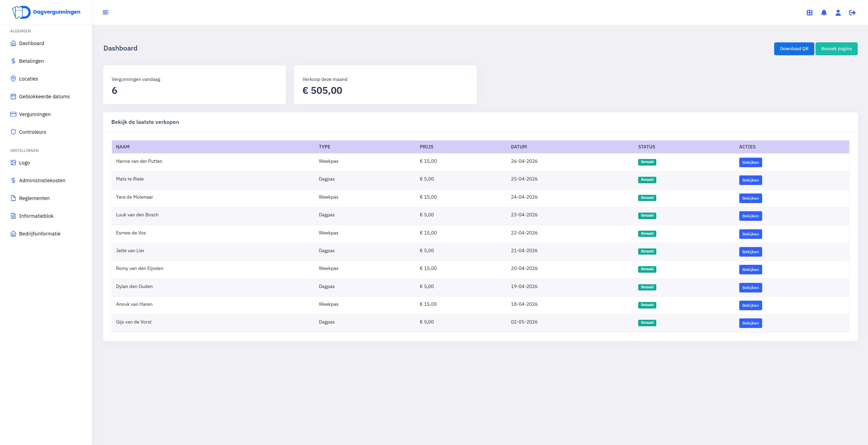Click the Dagvergunningen logo
Image resolution: width=868 pixels, height=445 pixels.
[46, 12]
